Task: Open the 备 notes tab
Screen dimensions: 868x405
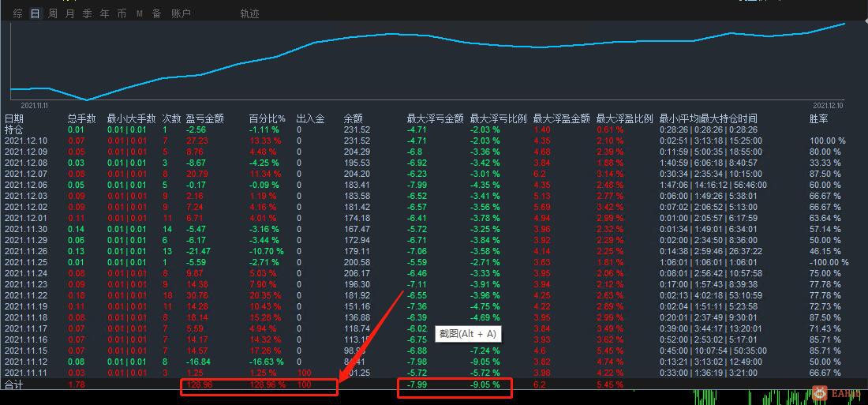Action: point(157,14)
